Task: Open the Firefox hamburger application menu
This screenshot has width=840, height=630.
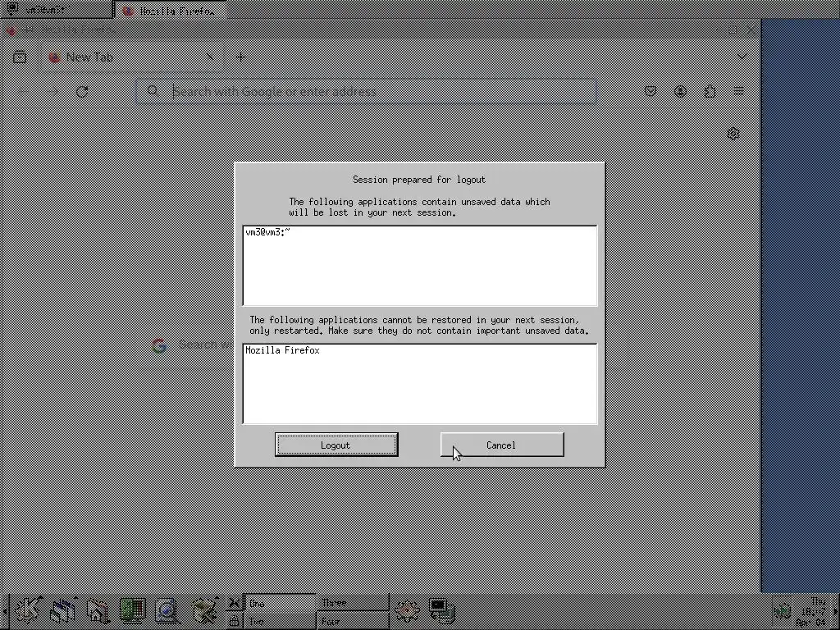Action: pyautogui.click(x=739, y=91)
